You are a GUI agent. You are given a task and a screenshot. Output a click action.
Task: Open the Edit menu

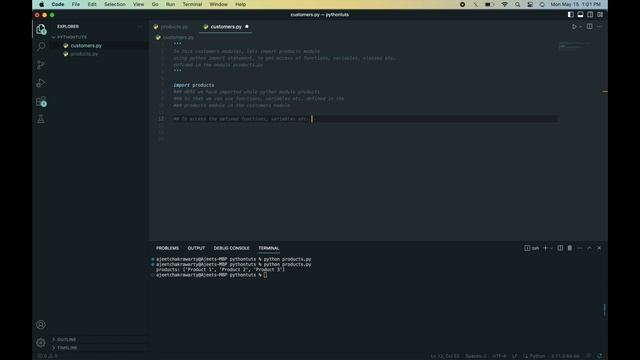click(x=92, y=4)
